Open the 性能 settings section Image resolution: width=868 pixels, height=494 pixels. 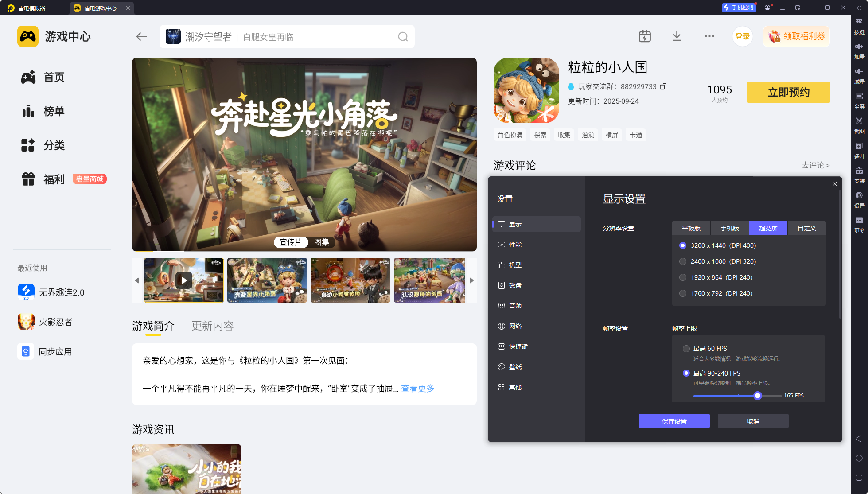point(515,245)
